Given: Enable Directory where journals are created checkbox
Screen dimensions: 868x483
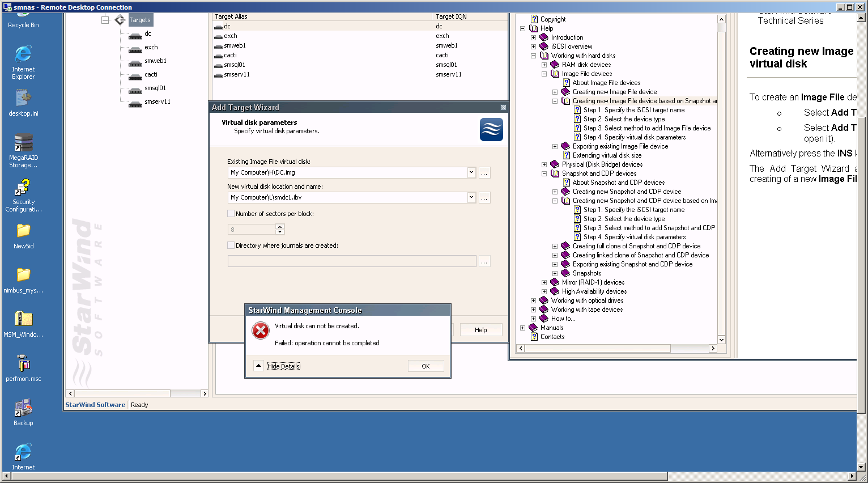Looking at the screenshot, I should tap(231, 245).
